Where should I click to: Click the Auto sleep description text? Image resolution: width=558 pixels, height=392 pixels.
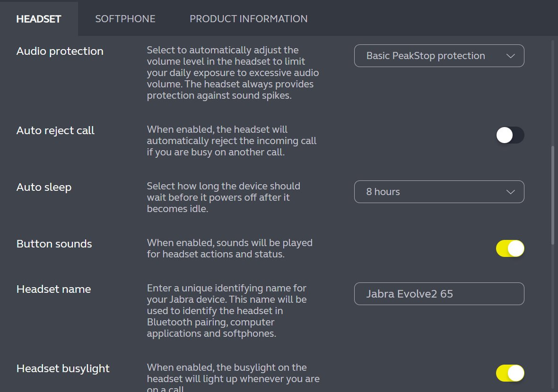(224, 197)
